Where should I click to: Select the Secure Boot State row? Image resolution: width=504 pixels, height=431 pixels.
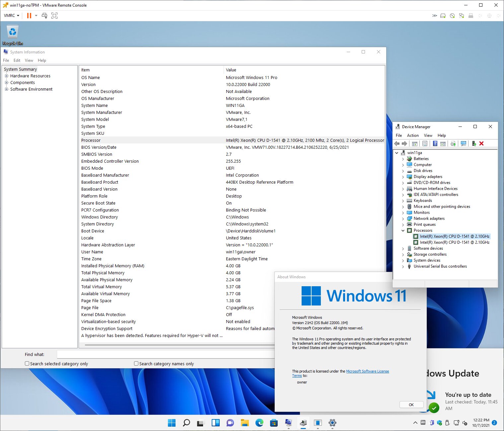pos(232,203)
